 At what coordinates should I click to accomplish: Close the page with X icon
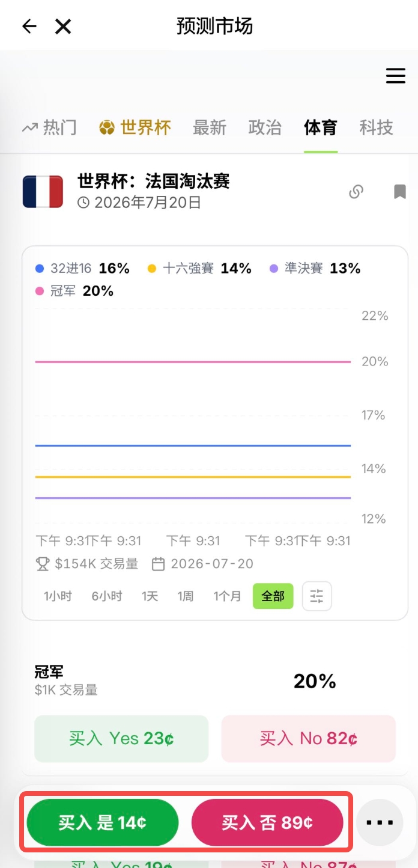coord(63,26)
